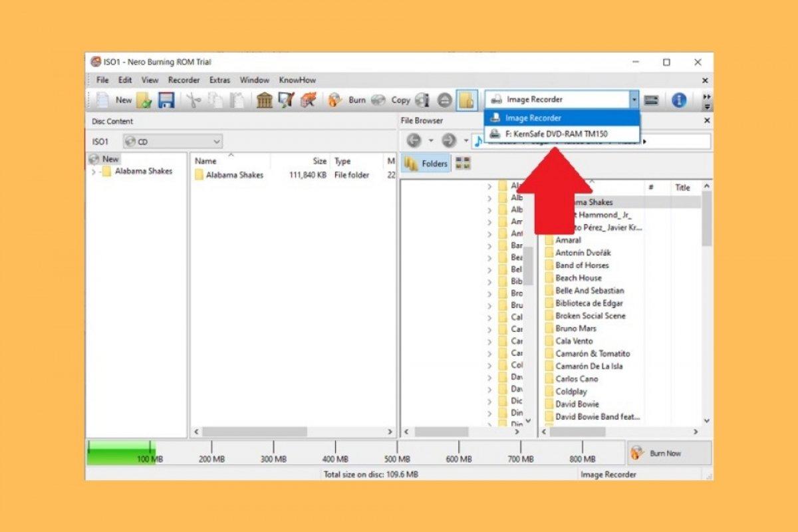Open the forward button history dropdown arrow

(x=465, y=141)
